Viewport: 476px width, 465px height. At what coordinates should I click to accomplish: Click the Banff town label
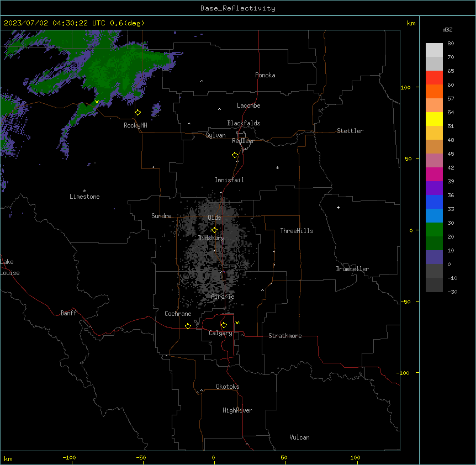(x=68, y=313)
